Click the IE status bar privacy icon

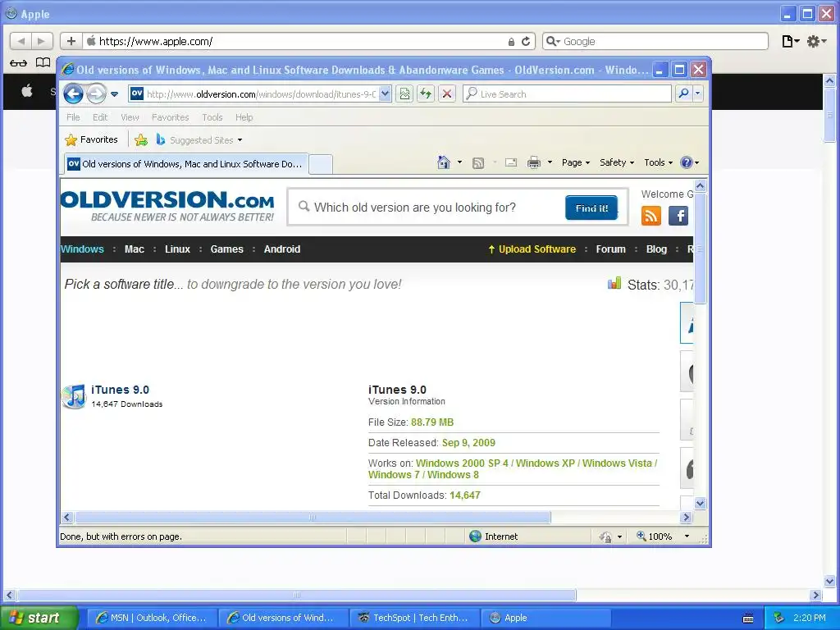coord(605,536)
